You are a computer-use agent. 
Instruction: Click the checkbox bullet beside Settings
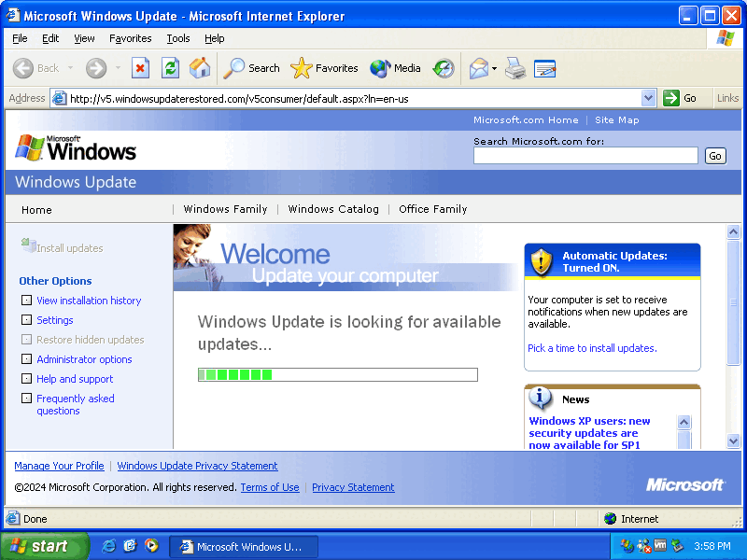tap(26, 320)
